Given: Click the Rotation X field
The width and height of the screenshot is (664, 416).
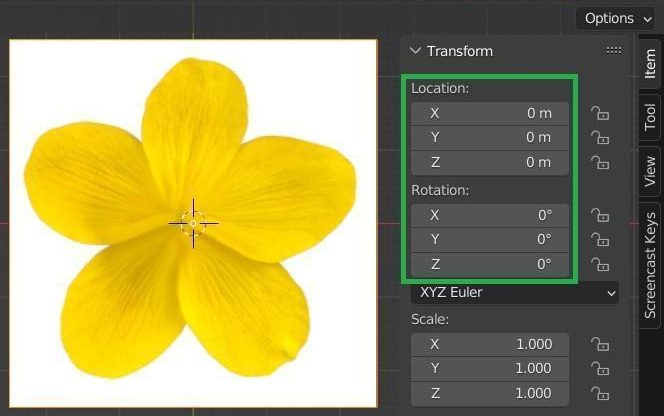Looking at the screenshot, I should tap(490, 216).
